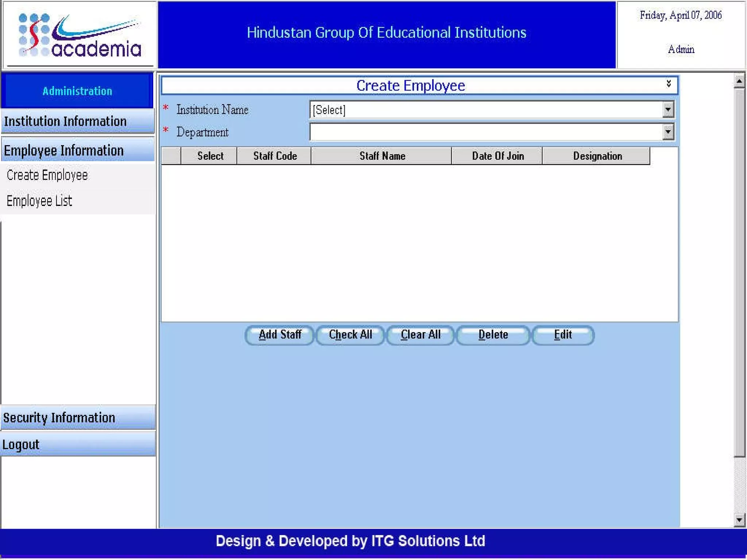Image resolution: width=747 pixels, height=560 pixels.
Task: Click the Date Of Join column header
Action: pos(498,156)
